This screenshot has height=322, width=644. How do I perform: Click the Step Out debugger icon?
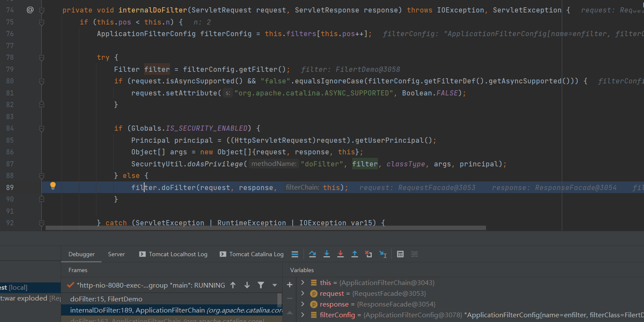pos(355,254)
